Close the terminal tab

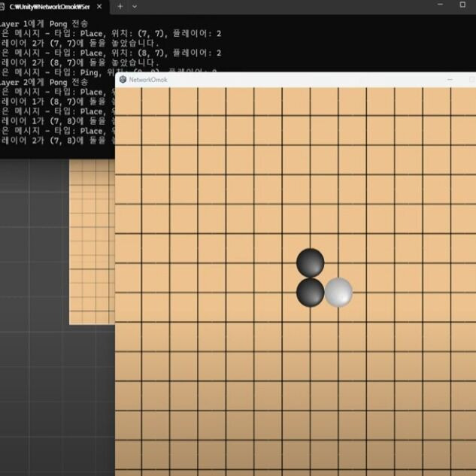(x=99, y=7)
